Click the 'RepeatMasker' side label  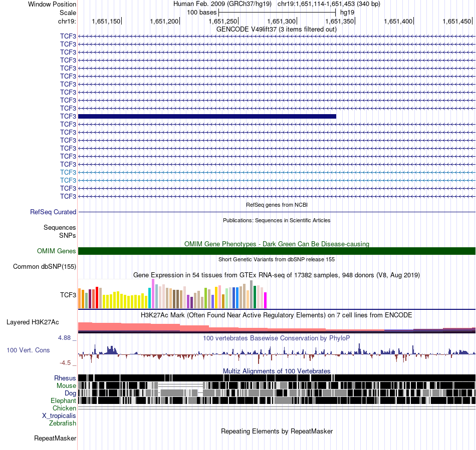pyautogui.click(x=55, y=438)
